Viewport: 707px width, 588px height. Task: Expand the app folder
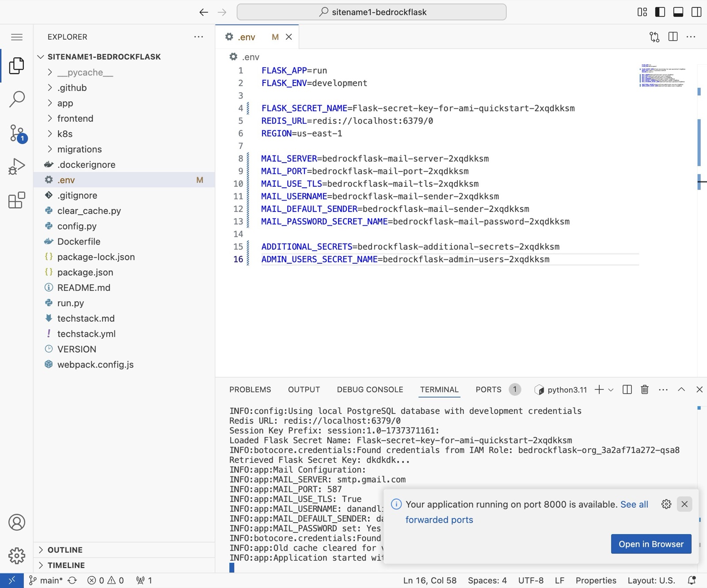(65, 103)
